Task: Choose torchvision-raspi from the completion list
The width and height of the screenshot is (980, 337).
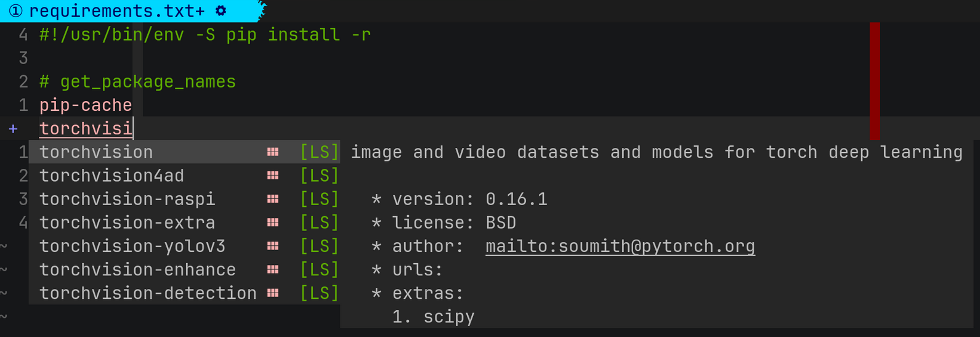Action: [184, 199]
